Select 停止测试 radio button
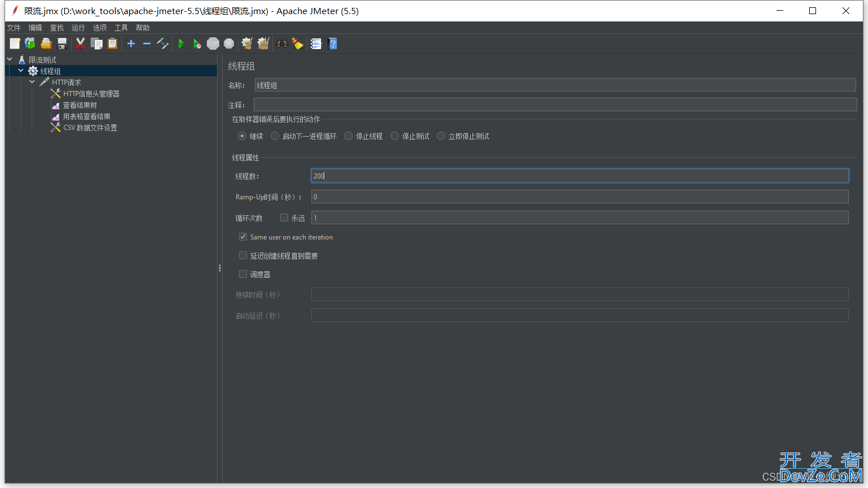The image size is (868, 488). click(x=395, y=136)
